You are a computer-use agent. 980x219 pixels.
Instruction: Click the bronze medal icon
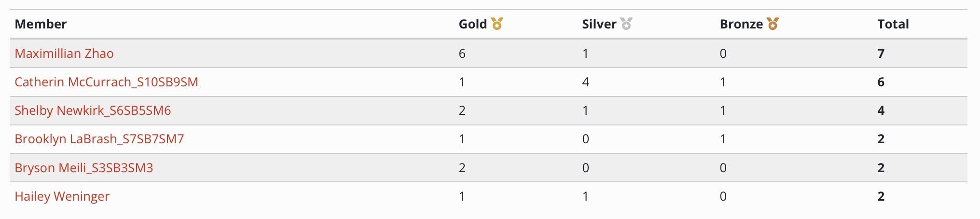click(x=773, y=24)
